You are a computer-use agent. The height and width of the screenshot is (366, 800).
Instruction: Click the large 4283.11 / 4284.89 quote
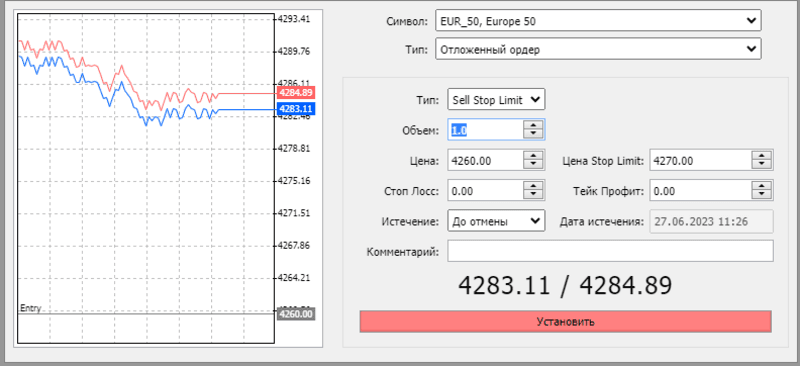565,286
